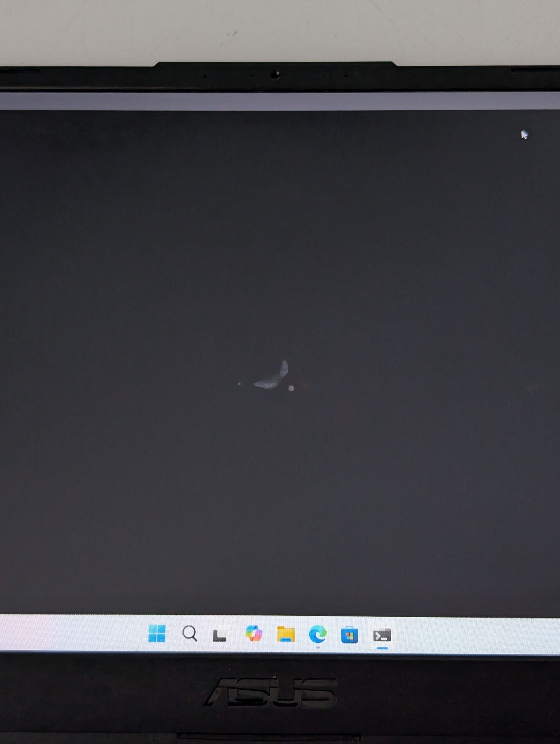560x744 pixels.
Task: Open the Windows Start menu
Action: 157,633
